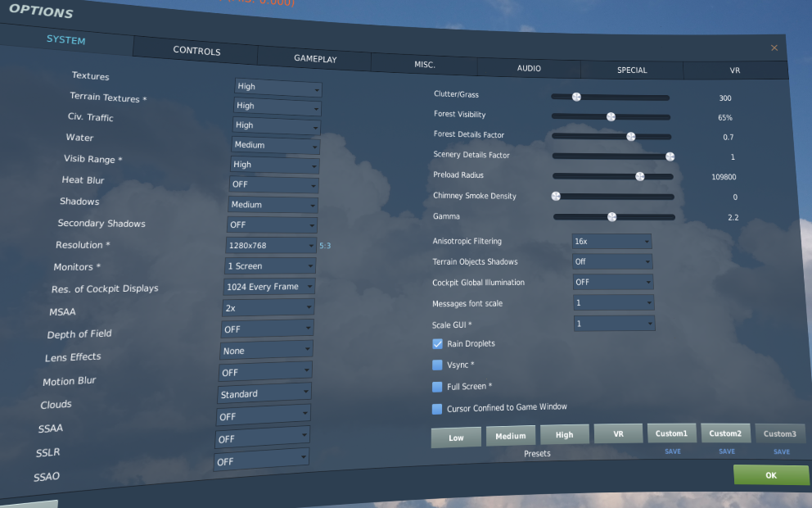The height and width of the screenshot is (508, 812).
Task: Toggle the Rain Droplets checkbox
Action: coord(438,343)
